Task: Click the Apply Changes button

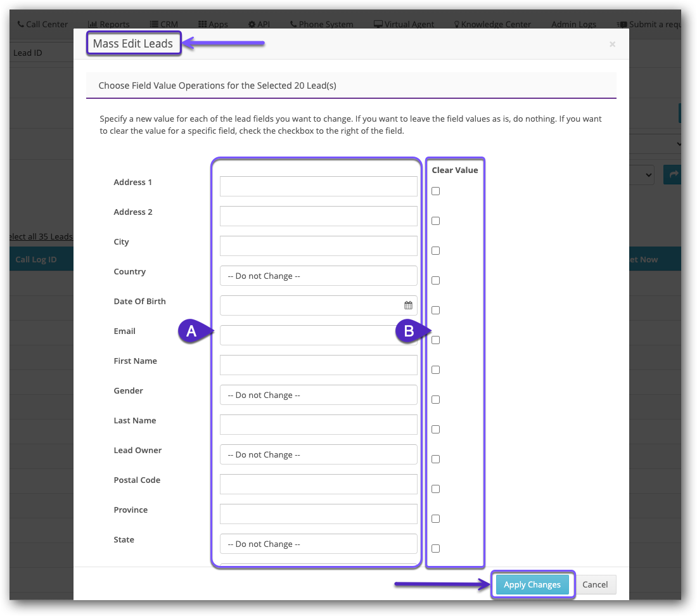Action: coord(532,585)
